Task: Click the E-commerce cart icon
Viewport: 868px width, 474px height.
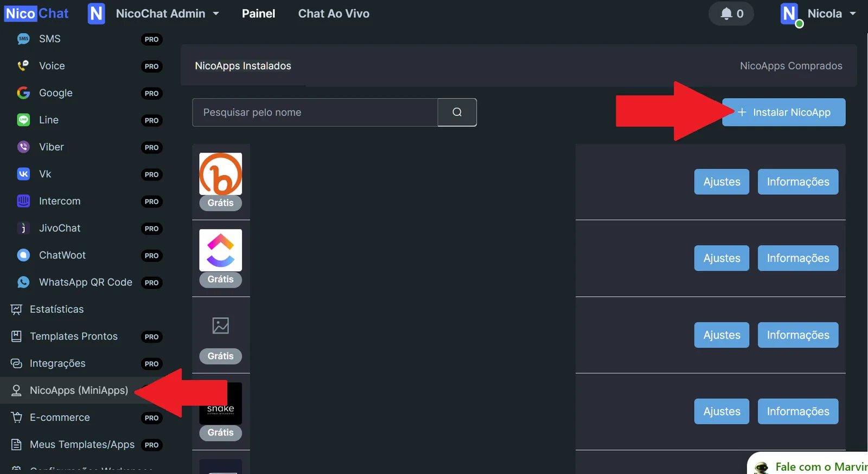Action: [x=16, y=418]
